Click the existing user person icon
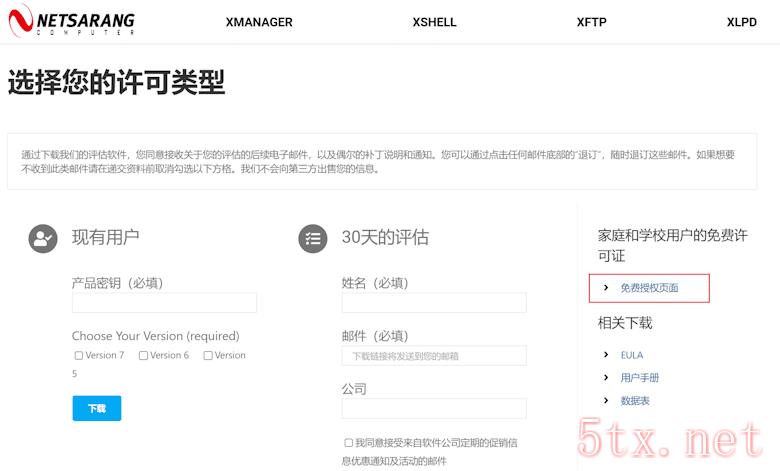 coord(43,239)
